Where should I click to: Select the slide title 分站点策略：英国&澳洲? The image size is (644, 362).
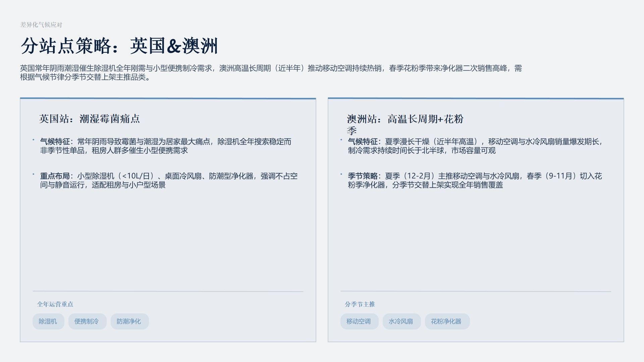click(x=119, y=46)
